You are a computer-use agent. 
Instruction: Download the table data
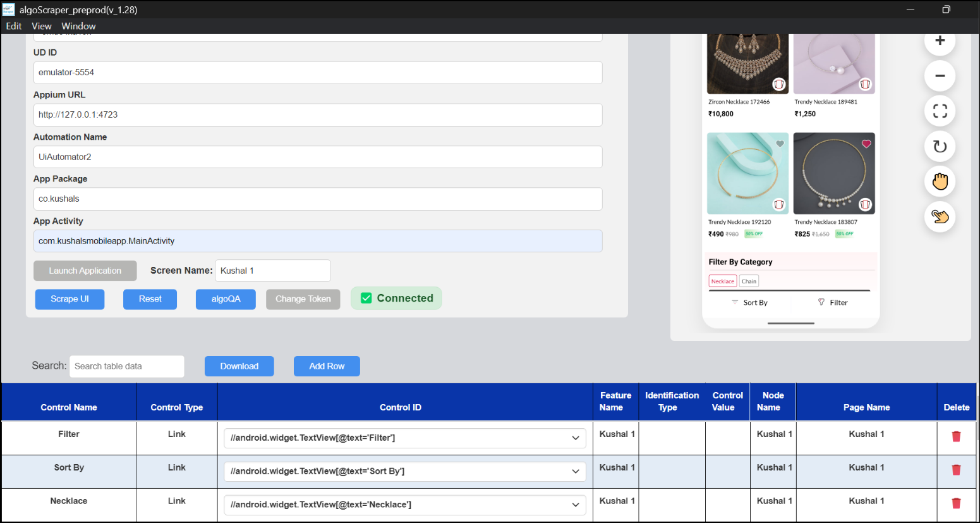pyautogui.click(x=239, y=366)
